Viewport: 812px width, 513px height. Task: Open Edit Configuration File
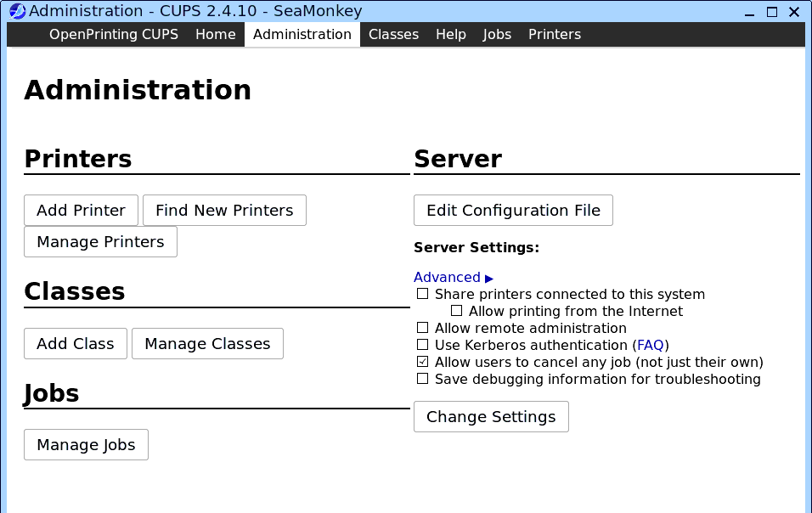pos(513,210)
